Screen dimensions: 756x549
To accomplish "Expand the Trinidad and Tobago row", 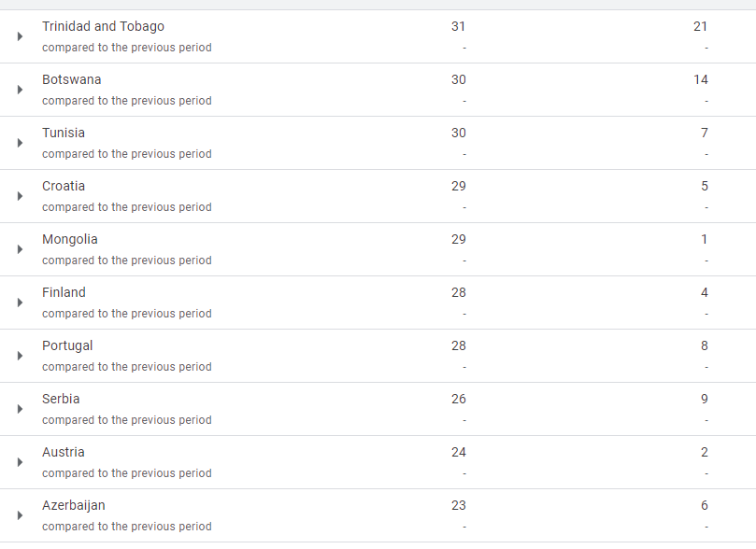I will point(20,36).
